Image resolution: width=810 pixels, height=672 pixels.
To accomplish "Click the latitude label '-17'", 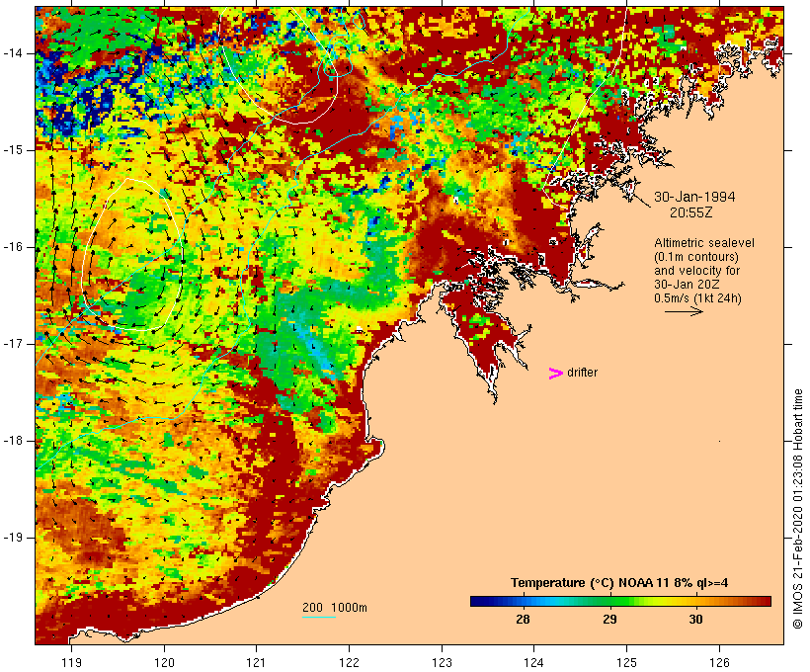I will (x=12, y=344).
